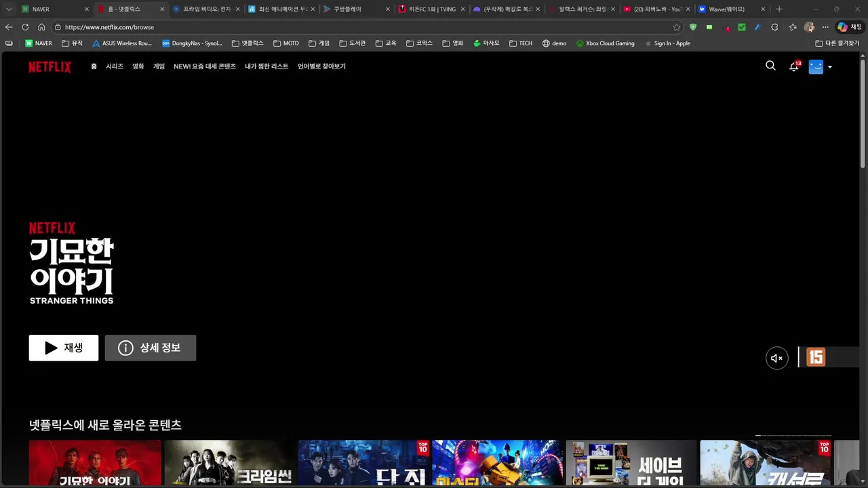
Task: Click the green shield extension icon
Action: coord(693,27)
